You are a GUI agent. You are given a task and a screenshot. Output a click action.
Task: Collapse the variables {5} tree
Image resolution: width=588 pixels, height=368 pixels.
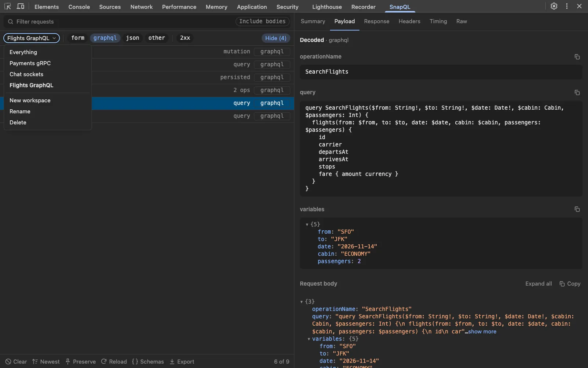(x=307, y=224)
